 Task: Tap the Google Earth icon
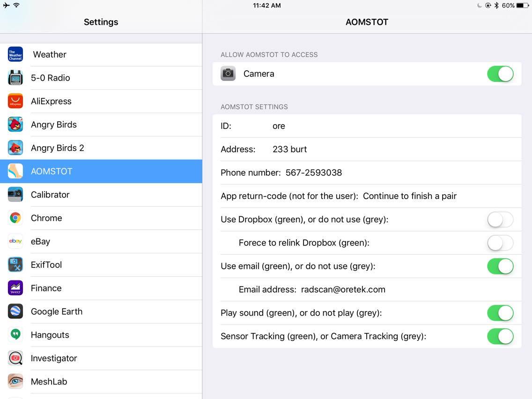[x=15, y=312]
